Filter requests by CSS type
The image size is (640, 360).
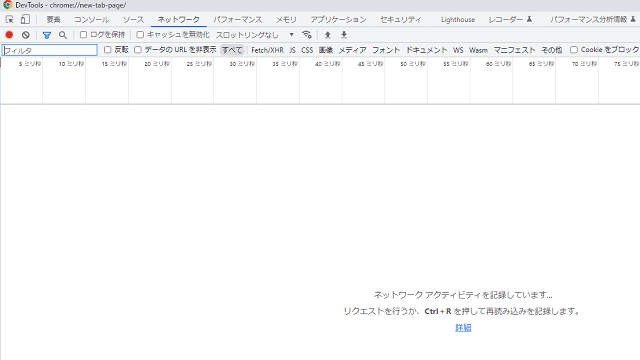pyautogui.click(x=307, y=50)
